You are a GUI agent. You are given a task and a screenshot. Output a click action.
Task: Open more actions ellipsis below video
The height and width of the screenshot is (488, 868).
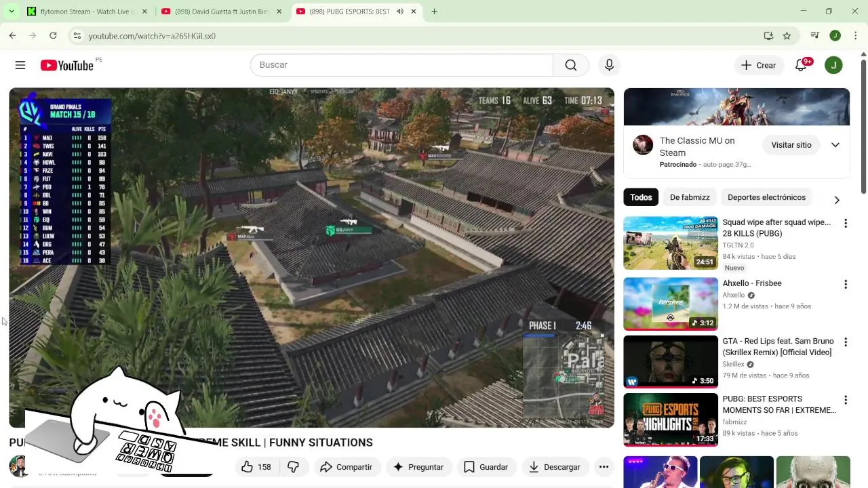(604, 467)
